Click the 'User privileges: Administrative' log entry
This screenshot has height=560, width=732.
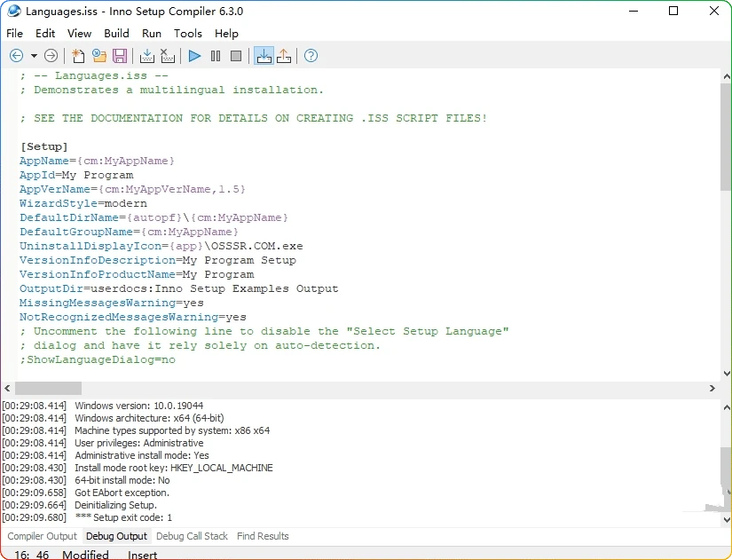coord(139,443)
